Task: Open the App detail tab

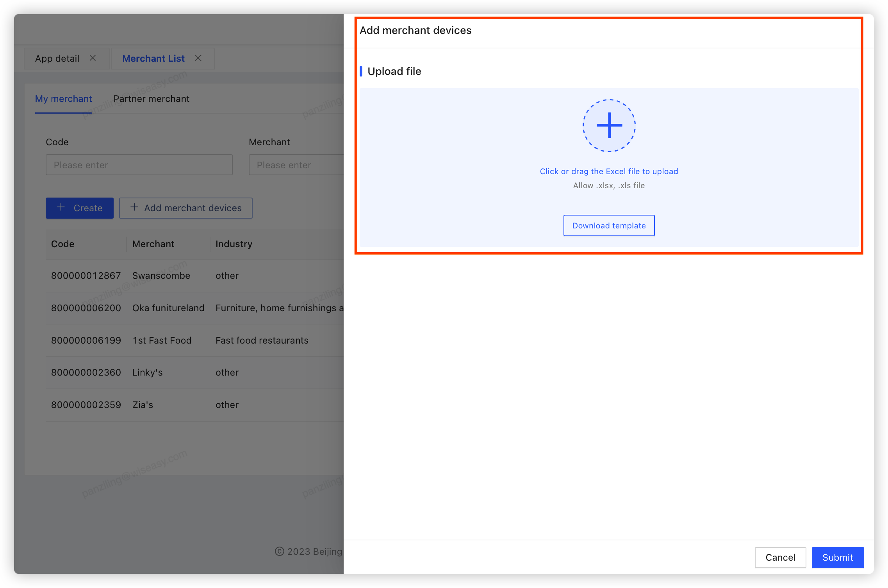Action: 57,59
